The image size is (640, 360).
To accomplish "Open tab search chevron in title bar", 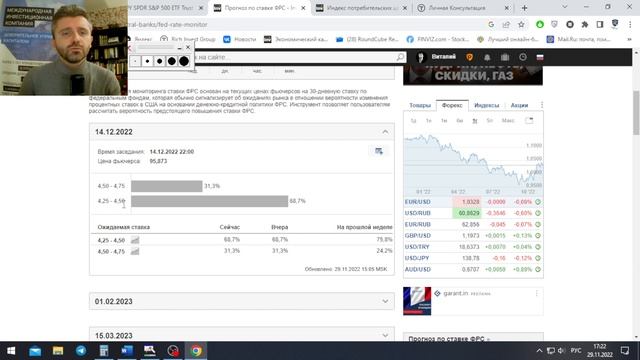I will point(564,7).
